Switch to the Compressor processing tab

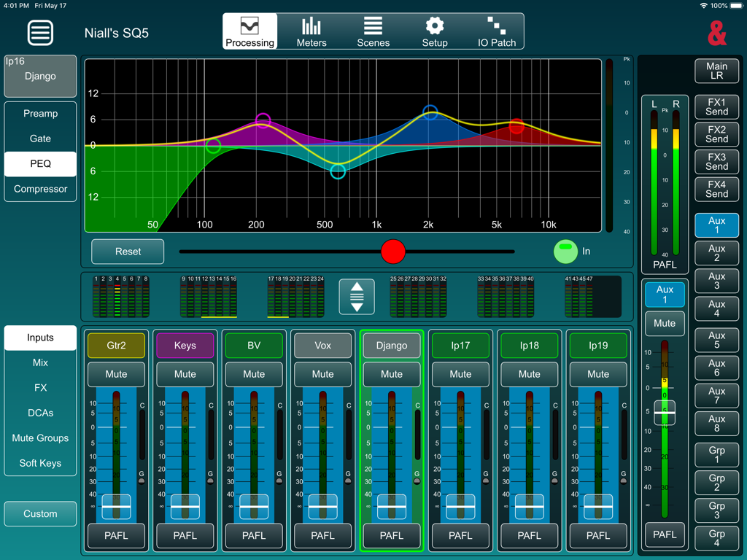coord(40,189)
